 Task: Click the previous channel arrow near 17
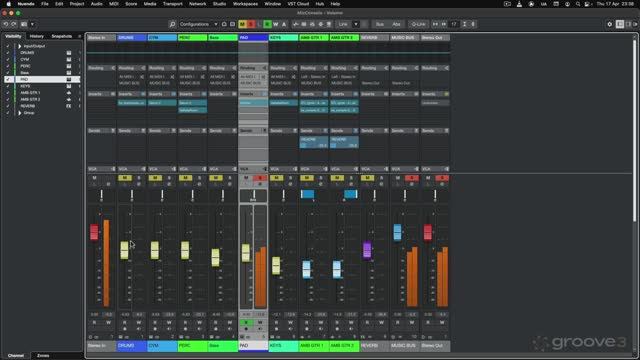click(x=435, y=24)
